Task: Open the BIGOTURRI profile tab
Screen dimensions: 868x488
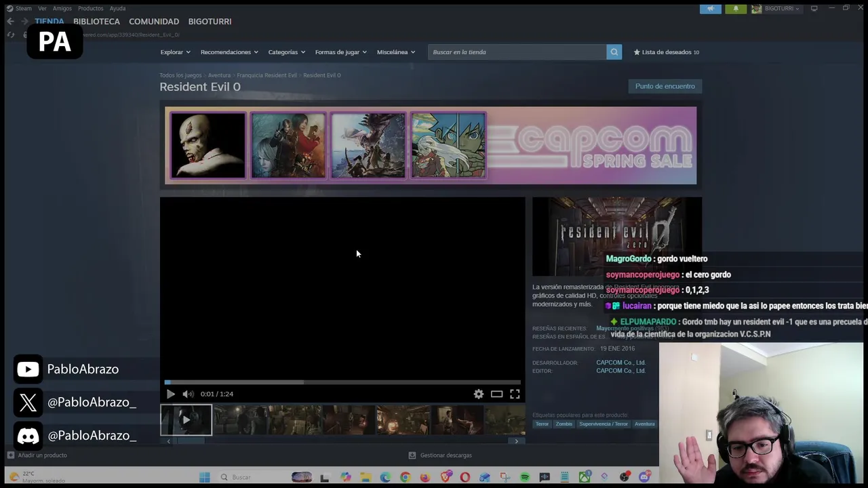Action: pyautogui.click(x=210, y=22)
